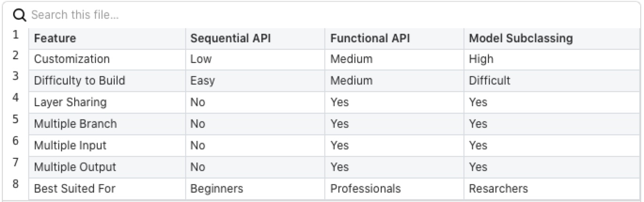
Task: Click row number 4
Action: (16, 98)
